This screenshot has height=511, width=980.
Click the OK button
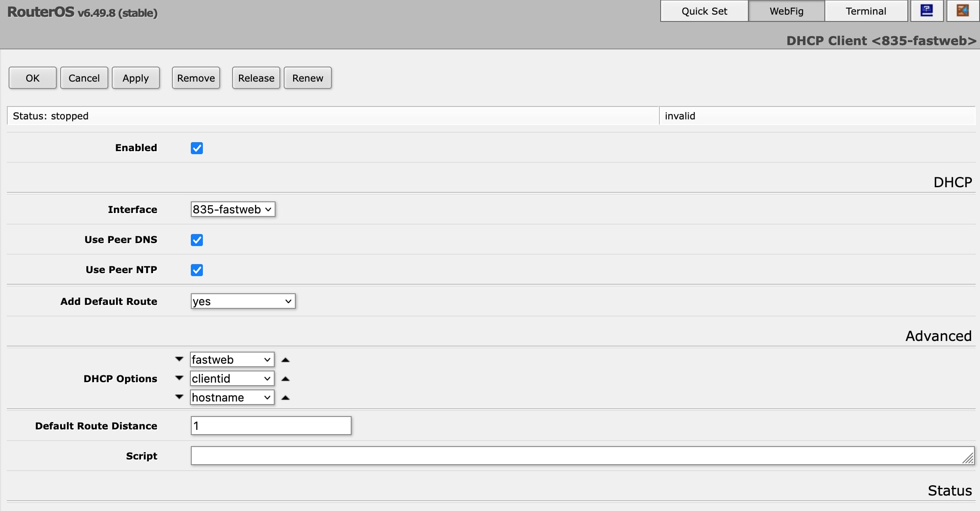tap(33, 78)
